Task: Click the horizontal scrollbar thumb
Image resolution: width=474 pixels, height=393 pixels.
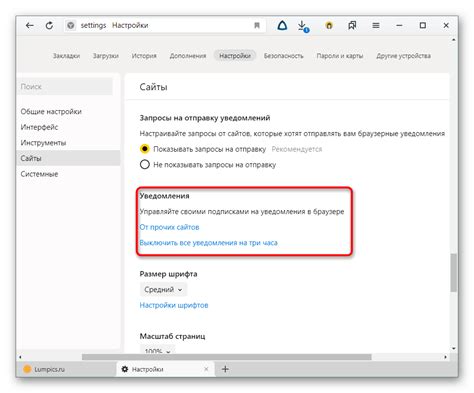Action: (227, 357)
